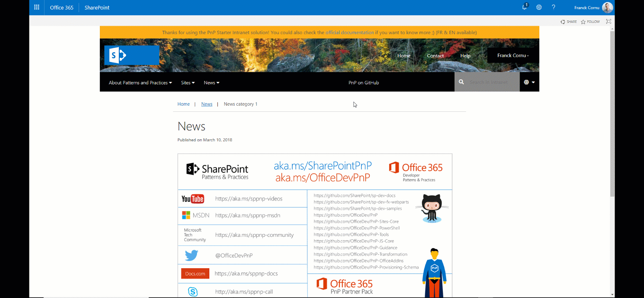Image resolution: width=644 pixels, height=298 pixels.
Task: Click aka.ms/SharePointPnP text
Action: 322,166
